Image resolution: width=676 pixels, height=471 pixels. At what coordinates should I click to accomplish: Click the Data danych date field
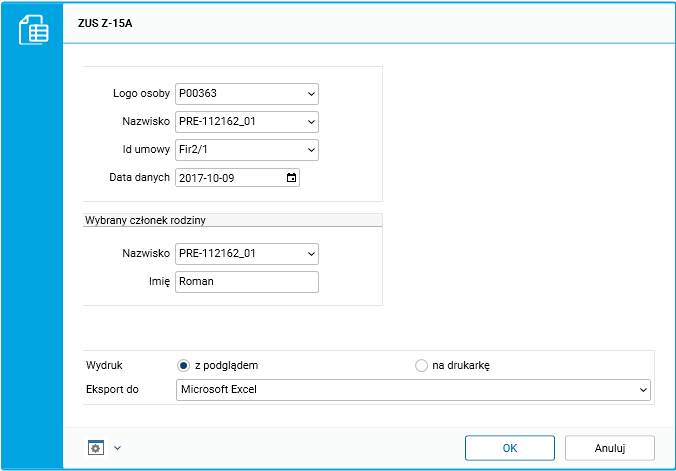(x=229, y=178)
